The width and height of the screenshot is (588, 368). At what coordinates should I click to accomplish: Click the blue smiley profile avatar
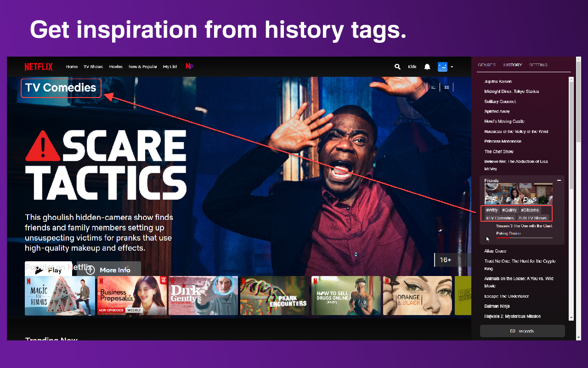[442, 67]
